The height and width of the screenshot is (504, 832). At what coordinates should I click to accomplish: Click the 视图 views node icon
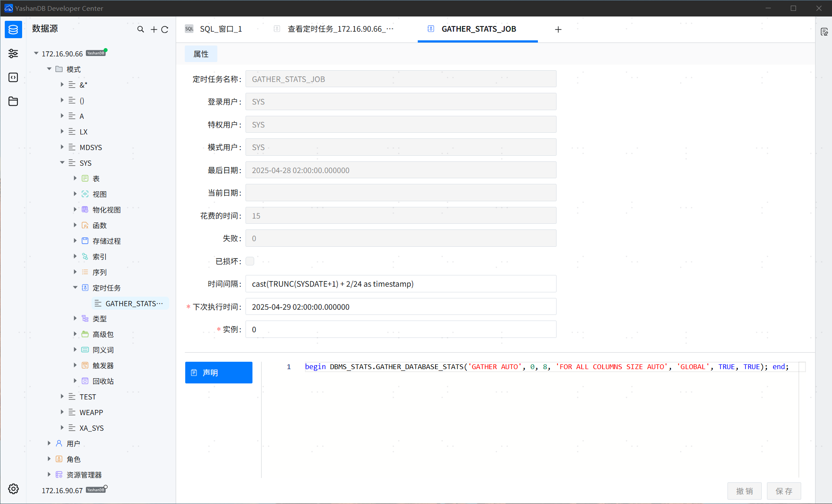85,194
